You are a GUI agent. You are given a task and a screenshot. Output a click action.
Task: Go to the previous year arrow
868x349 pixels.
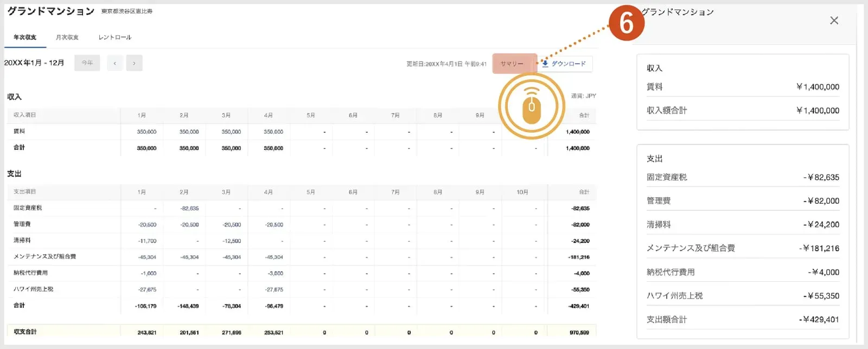[114, 63]
